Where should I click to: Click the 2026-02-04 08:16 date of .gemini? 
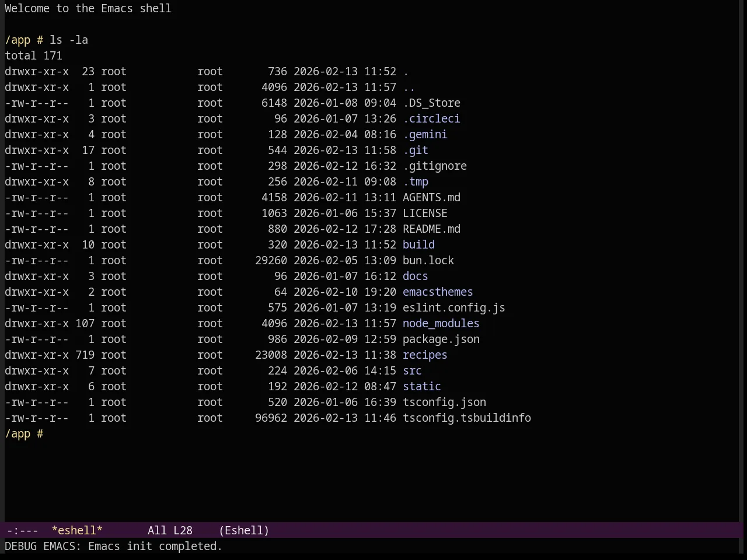[345, 135]
